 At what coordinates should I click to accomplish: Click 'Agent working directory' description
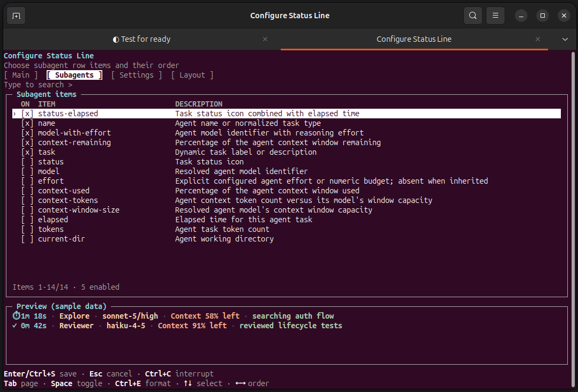(x=224, y=239)
